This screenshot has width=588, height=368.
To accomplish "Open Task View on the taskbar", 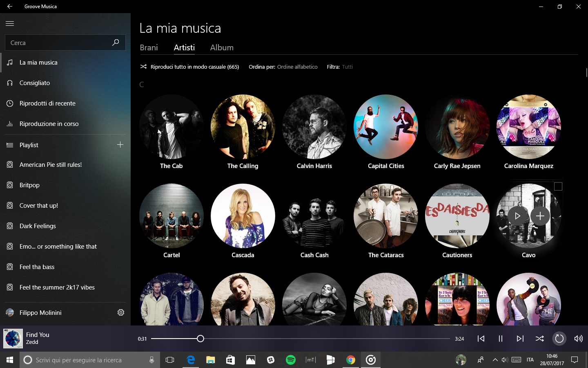I will click(x=170, y=360).
